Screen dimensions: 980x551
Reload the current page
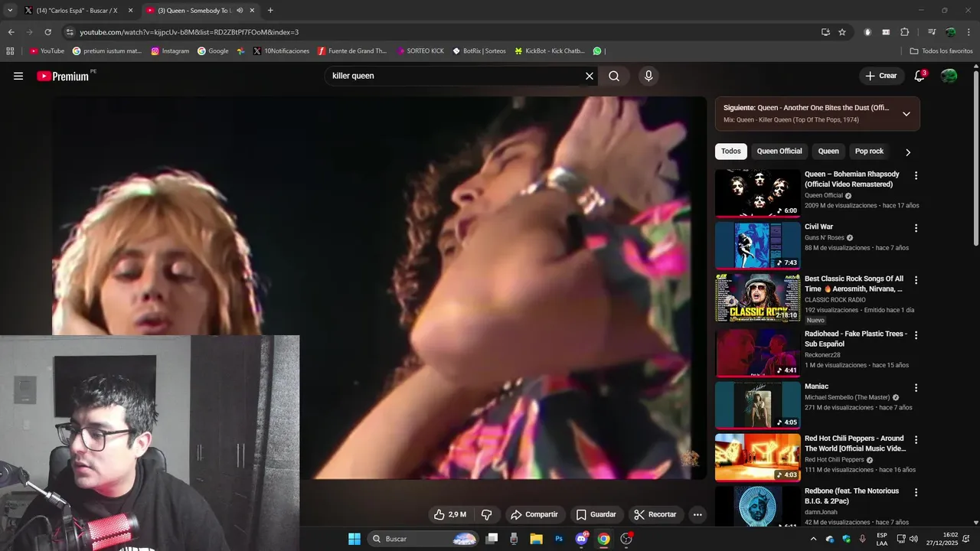point(47,32)
